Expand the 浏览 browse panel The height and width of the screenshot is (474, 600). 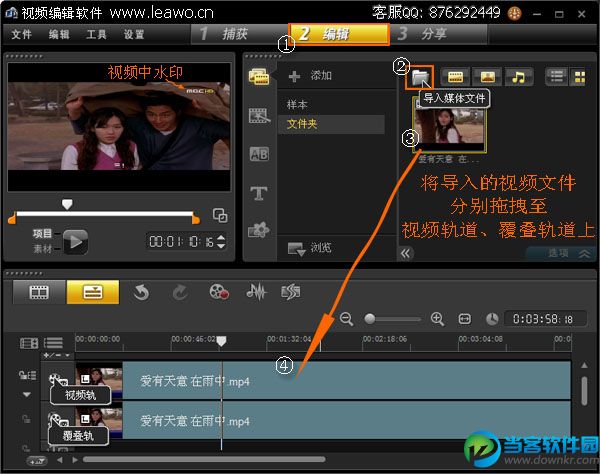coord(308,248)
